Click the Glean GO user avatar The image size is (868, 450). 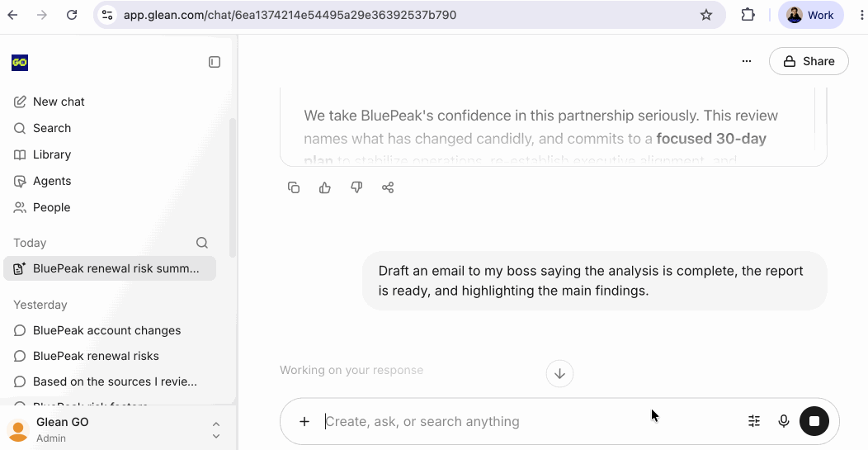click(17, 430)
